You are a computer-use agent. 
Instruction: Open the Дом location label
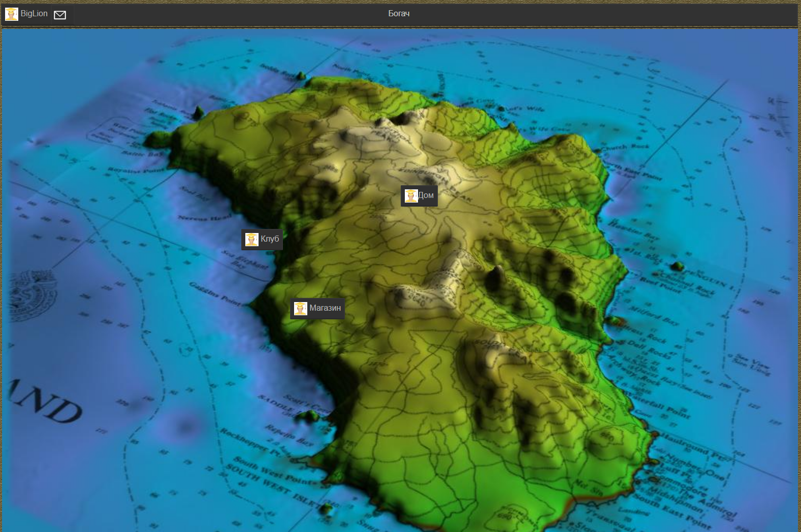click(x=426, y=195)
